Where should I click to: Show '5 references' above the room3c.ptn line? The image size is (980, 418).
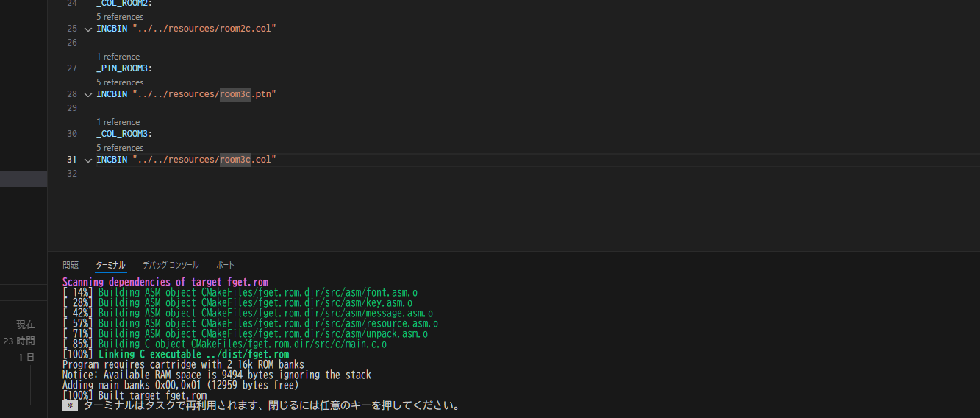[x=120, y=82]
